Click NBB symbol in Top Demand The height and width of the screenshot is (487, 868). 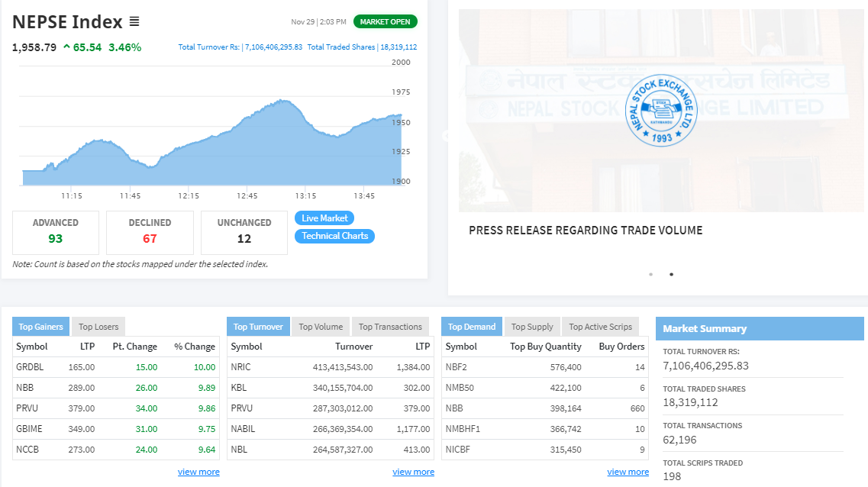(x=454, y=408)
